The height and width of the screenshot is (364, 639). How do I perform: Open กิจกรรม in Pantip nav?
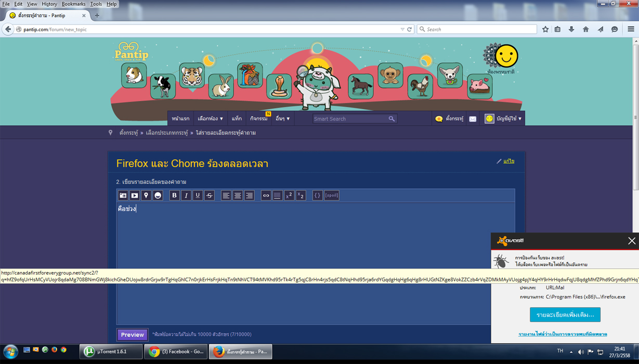coord(259,119)
